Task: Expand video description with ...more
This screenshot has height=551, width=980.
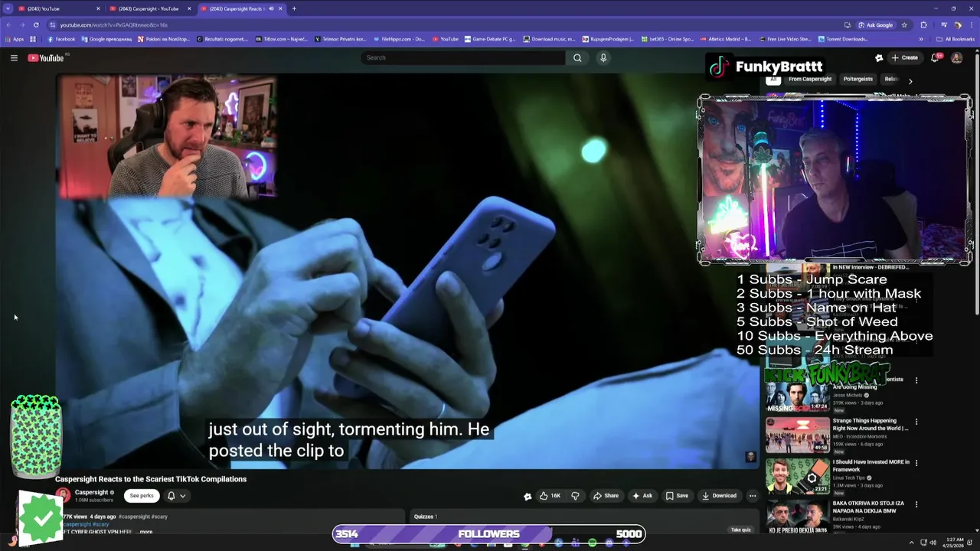Action: pos(144,532)
